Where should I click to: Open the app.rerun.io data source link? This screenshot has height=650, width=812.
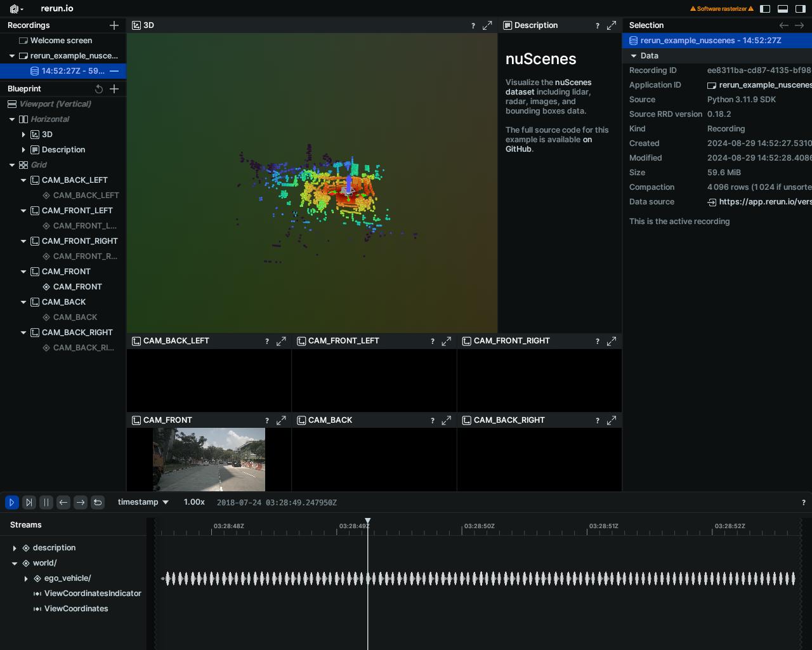(x=759, y=202)
